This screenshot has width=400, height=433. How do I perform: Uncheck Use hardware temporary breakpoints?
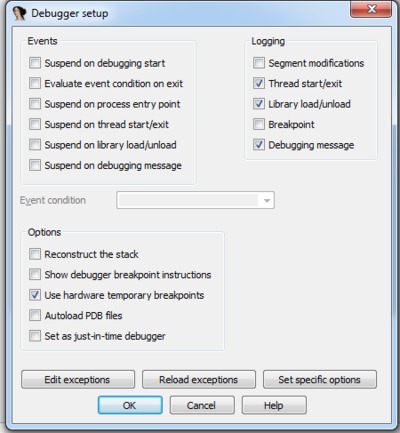coord(35,295)
